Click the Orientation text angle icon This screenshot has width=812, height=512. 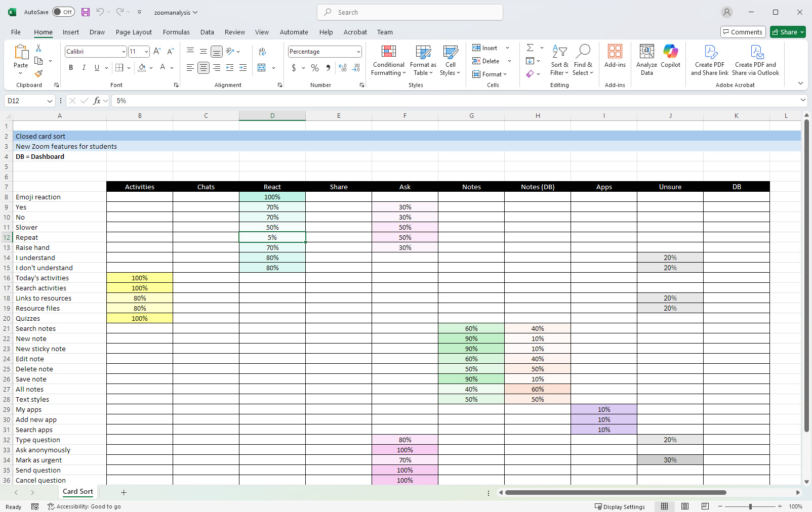230,52
